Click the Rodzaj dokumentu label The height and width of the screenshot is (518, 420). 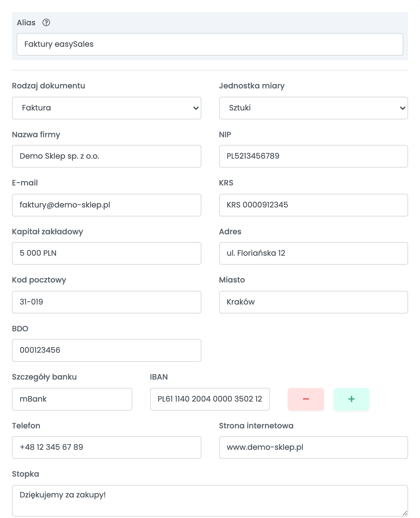[x=49, y=86]
